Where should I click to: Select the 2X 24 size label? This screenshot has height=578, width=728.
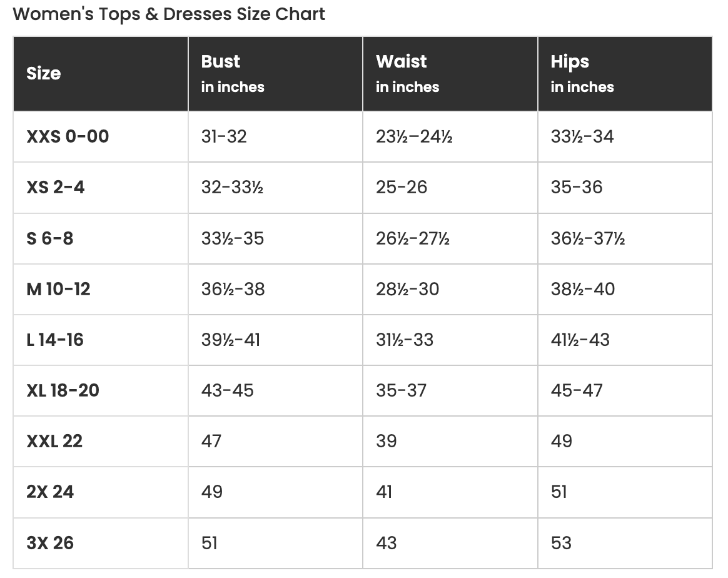click(x=50, y=492)
